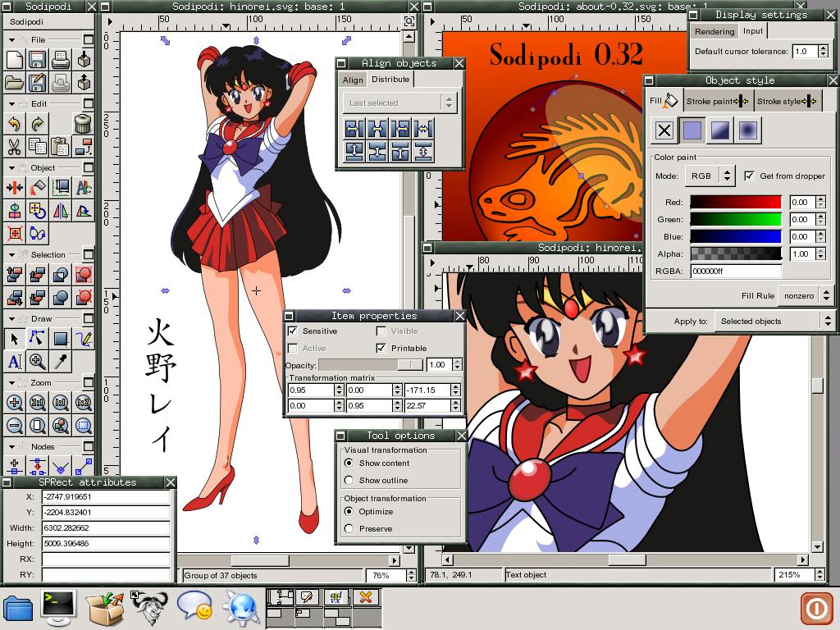Open the Fill Rule nonzero dropdown
The height and width of the screenshot is (630, 840).
click(x=806, y=296)
